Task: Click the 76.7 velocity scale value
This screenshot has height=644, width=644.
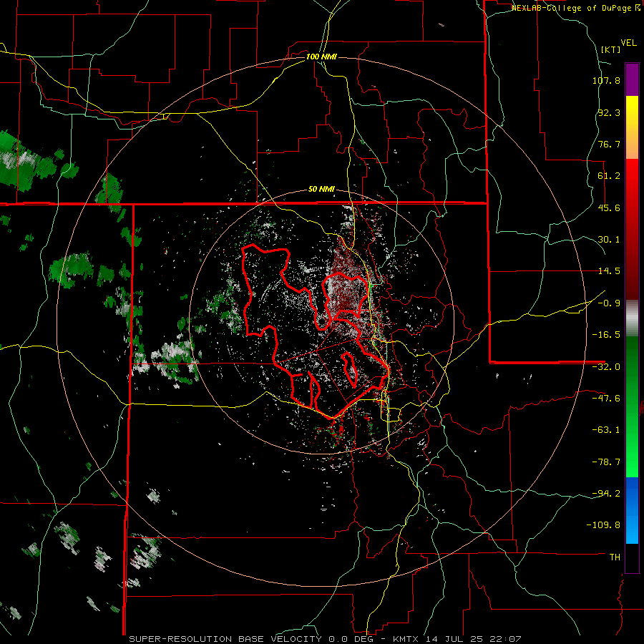Action: (x=609, y=144)
